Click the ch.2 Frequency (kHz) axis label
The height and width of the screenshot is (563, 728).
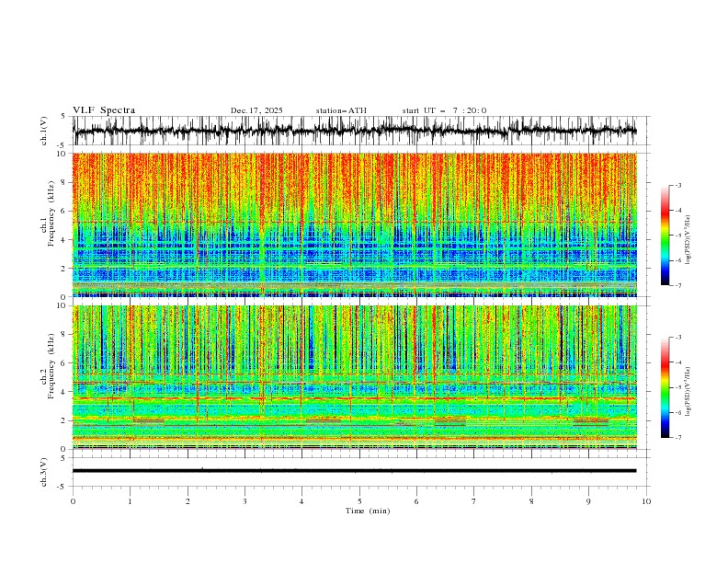[48, 366]
